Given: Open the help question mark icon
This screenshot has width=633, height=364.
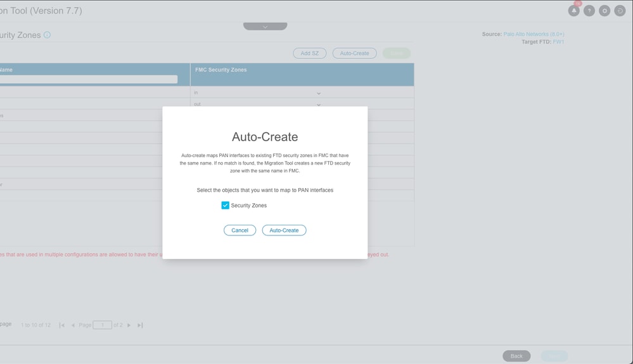Looking at the screenshot, I should [x=589, y=11].
